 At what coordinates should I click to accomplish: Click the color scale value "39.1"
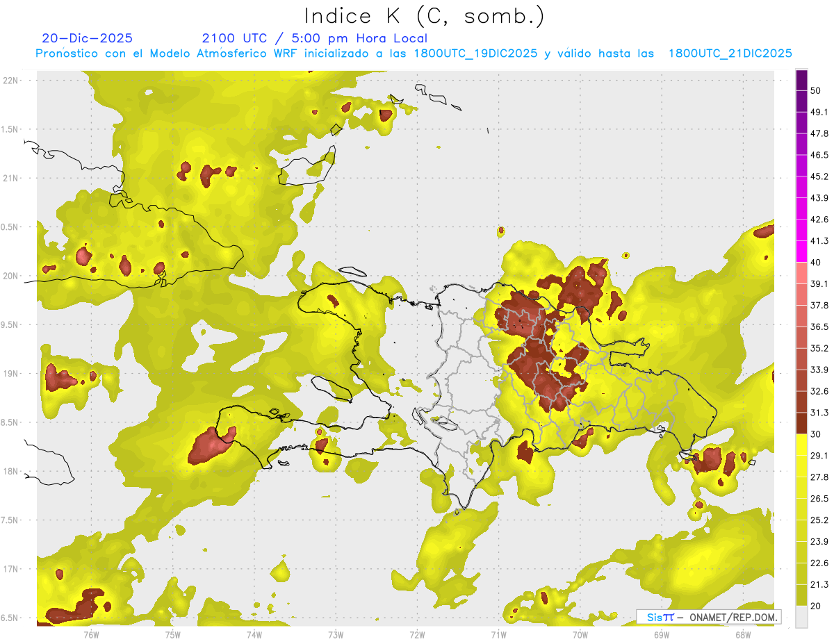pos(819,283)
